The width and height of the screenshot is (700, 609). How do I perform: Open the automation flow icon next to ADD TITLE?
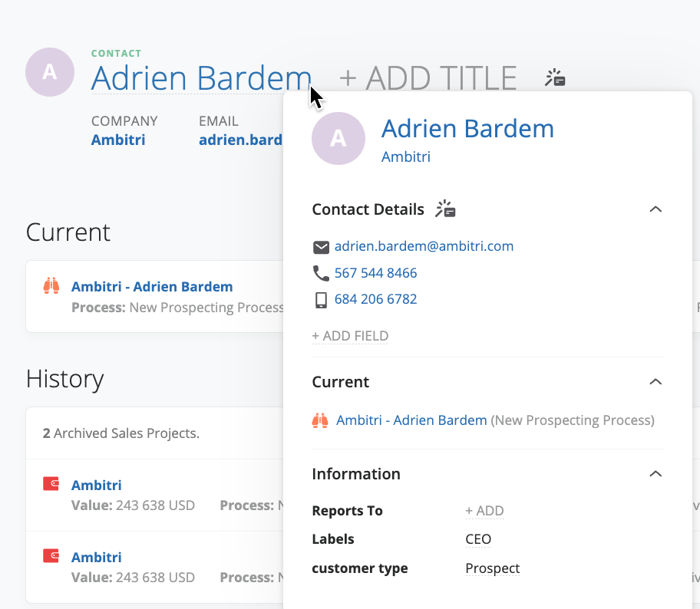point(554,77)
